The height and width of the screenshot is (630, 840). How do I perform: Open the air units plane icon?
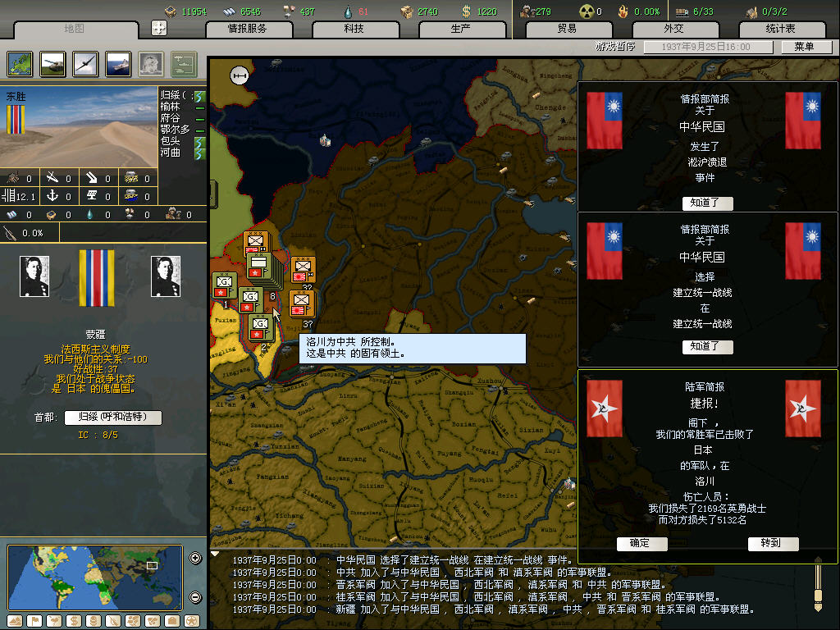point(85,64)
